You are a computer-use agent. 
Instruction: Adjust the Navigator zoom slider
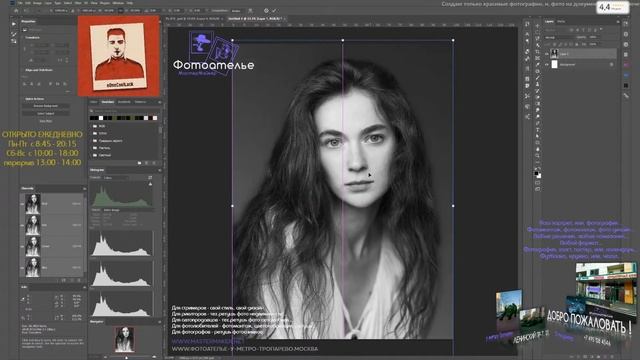127,357
